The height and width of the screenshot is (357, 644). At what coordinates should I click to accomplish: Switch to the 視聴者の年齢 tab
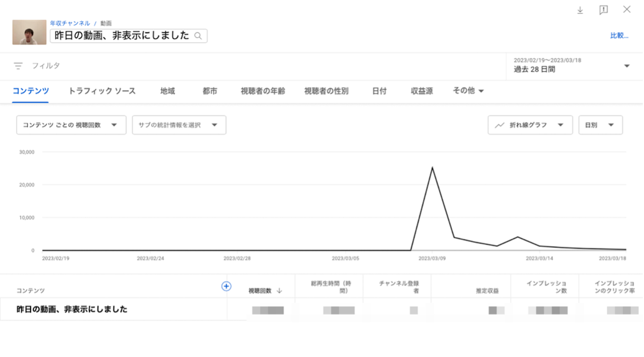point(263,91)
